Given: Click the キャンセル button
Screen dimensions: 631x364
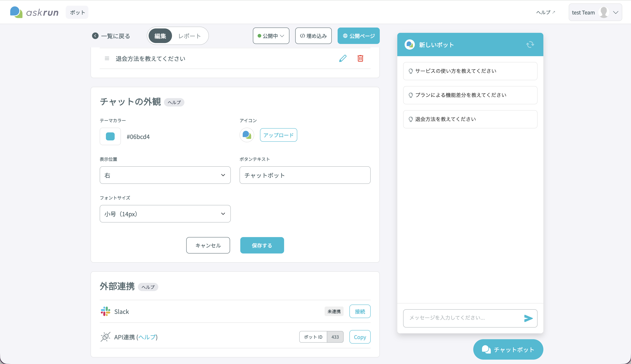Looking at the screenshot, I should click(x=208, y=245).
